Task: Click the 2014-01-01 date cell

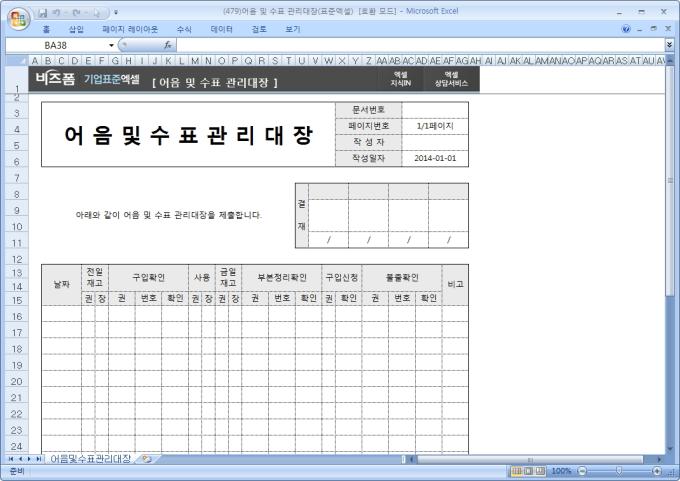Action: pyautogui.click(x=435, y=158)
